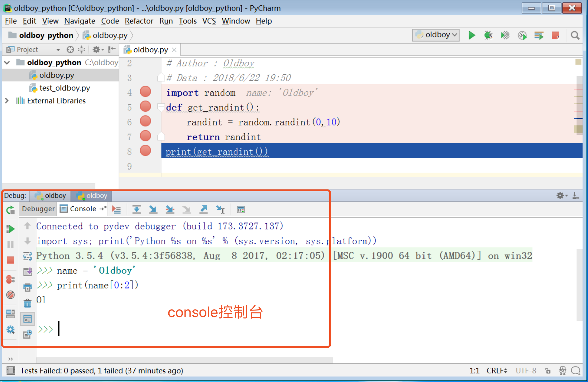Click Step Into icon
Viewport: 588px width, 382px height.
(153, 209)
